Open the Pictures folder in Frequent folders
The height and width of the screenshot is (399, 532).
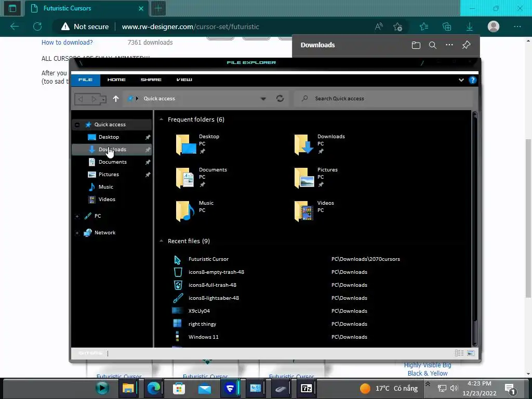click(316, 178)
